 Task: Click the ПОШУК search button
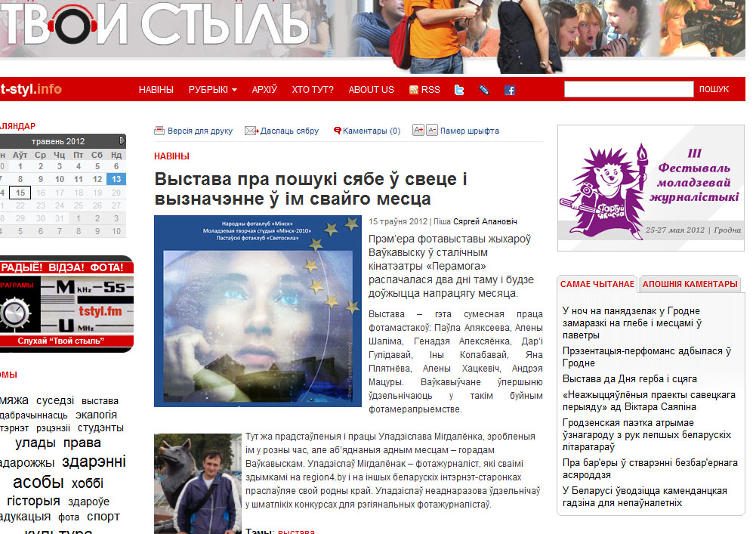[x=714, y=89]
